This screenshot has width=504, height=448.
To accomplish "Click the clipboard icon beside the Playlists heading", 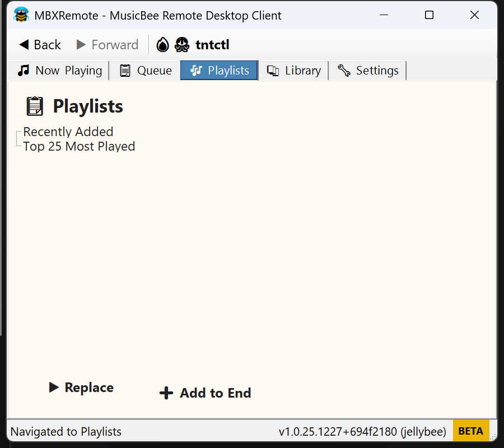I will pyautogui.click(x=34, y=106).
